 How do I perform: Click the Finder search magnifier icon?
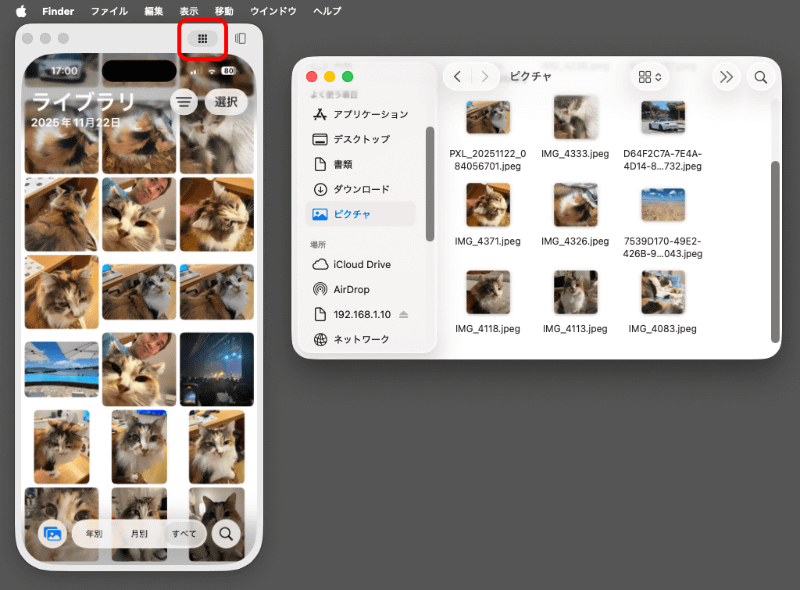[x=761, y=77]
